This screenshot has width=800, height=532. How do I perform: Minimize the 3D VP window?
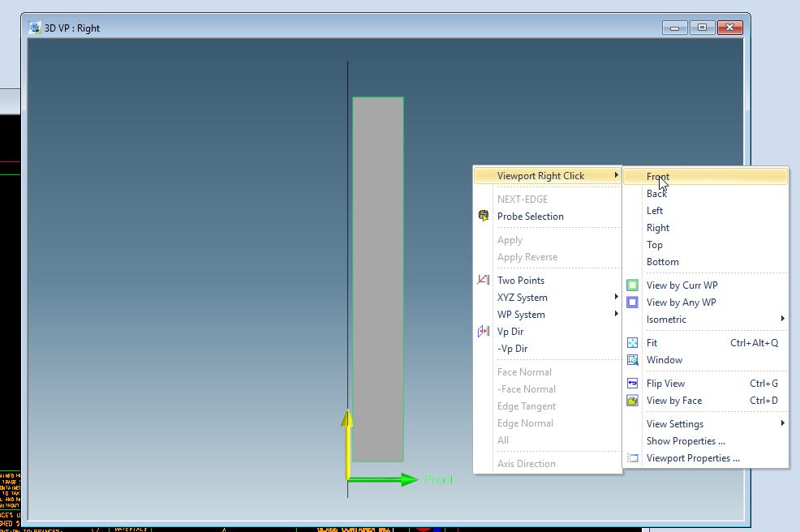pos(674,28)
